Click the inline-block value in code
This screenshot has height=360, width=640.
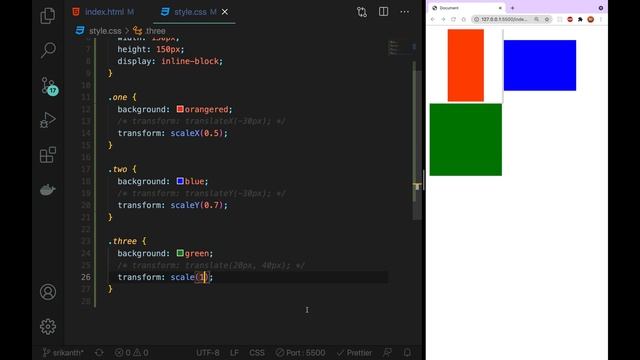tap(190, 61)
